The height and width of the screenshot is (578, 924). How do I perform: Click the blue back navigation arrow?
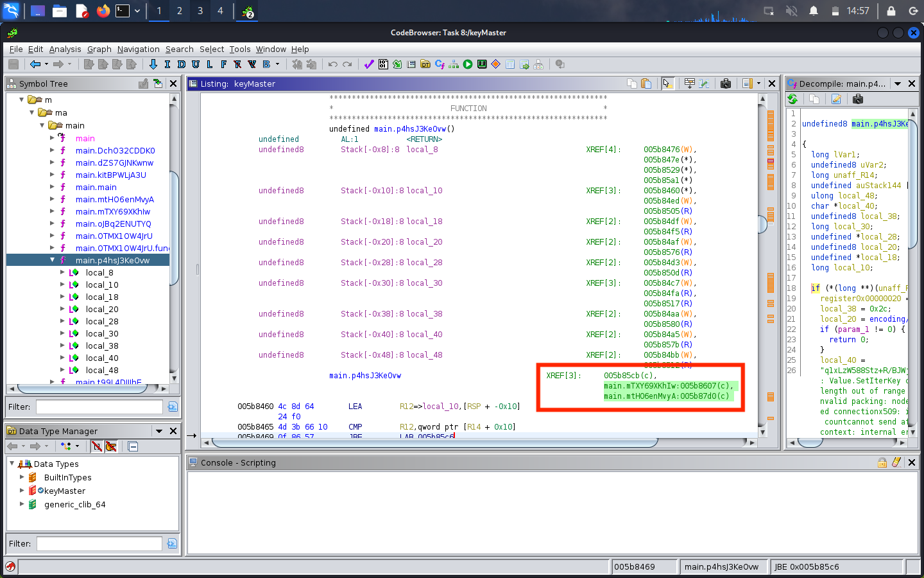click(35, 64)
